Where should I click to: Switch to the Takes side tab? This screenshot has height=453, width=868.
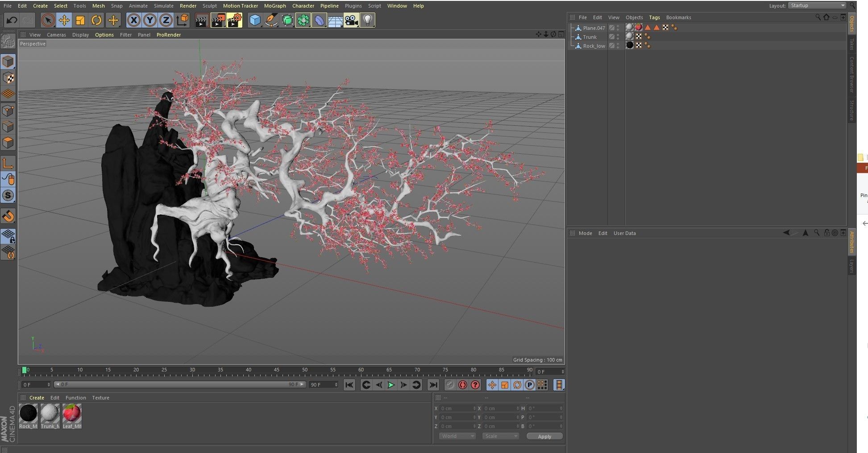click(x=851, y=44)
